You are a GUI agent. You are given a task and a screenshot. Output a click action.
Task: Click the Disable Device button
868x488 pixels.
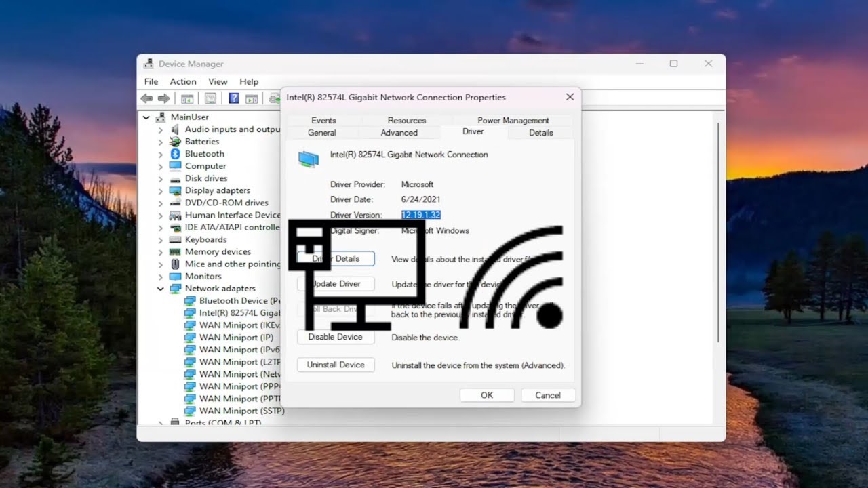point(336,337)
